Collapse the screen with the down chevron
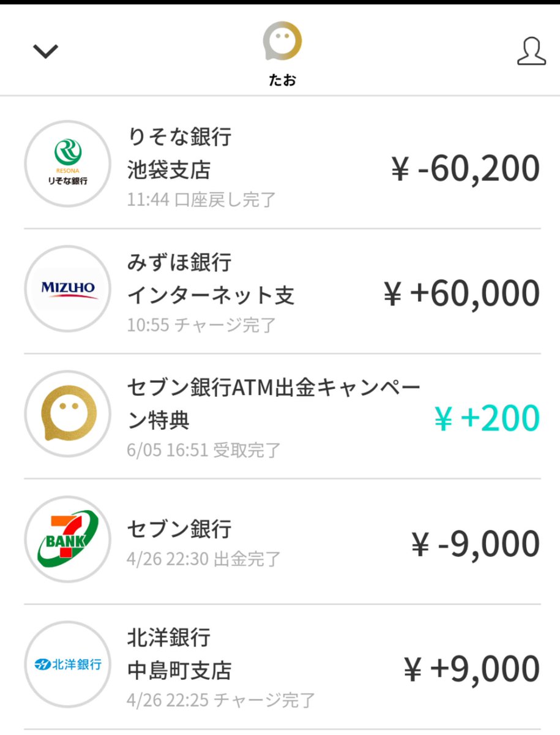 [45, 51]
